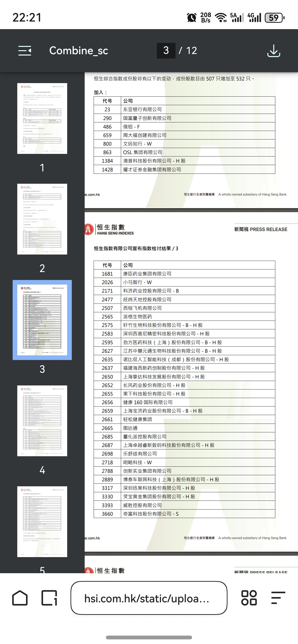Tap stock code 1384 cell
Image resolution: width=298 pixels, height=644 pixels.
[x=107, y=161]
